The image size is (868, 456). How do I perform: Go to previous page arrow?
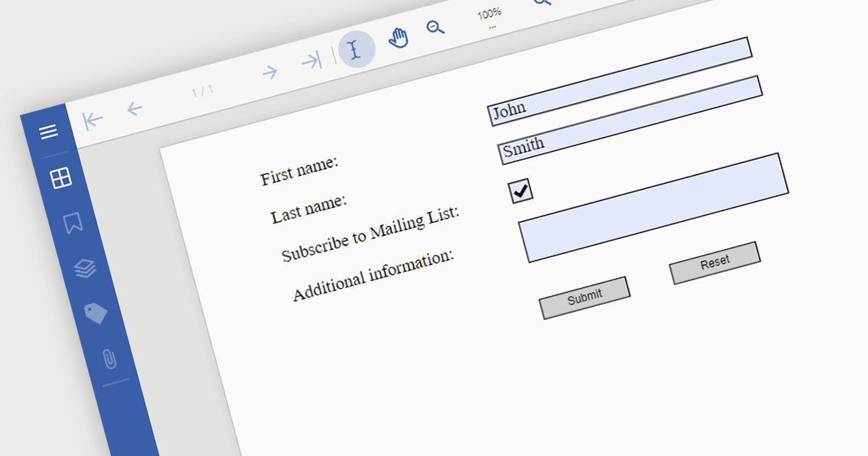coord(135,109)
